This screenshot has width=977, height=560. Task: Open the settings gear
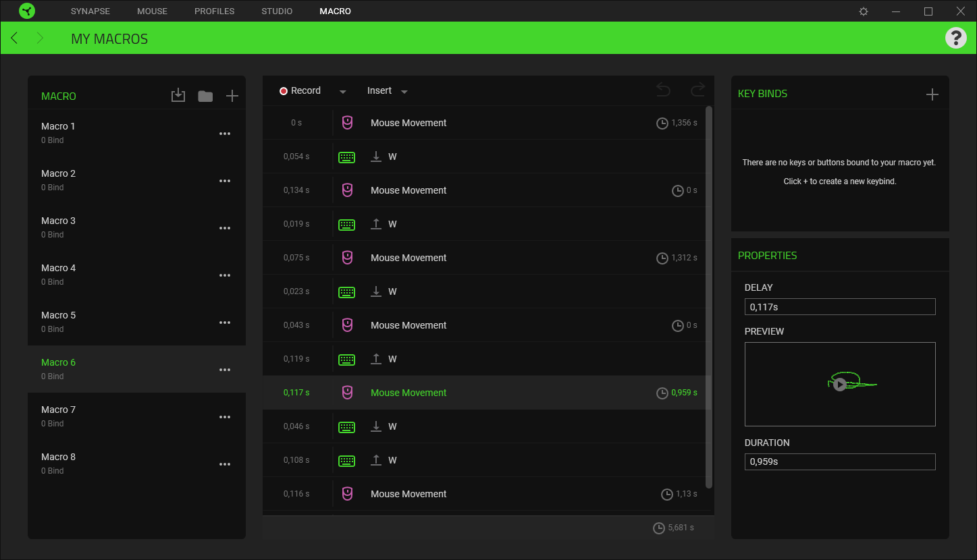pyautogui.click(x=864, y=11)
